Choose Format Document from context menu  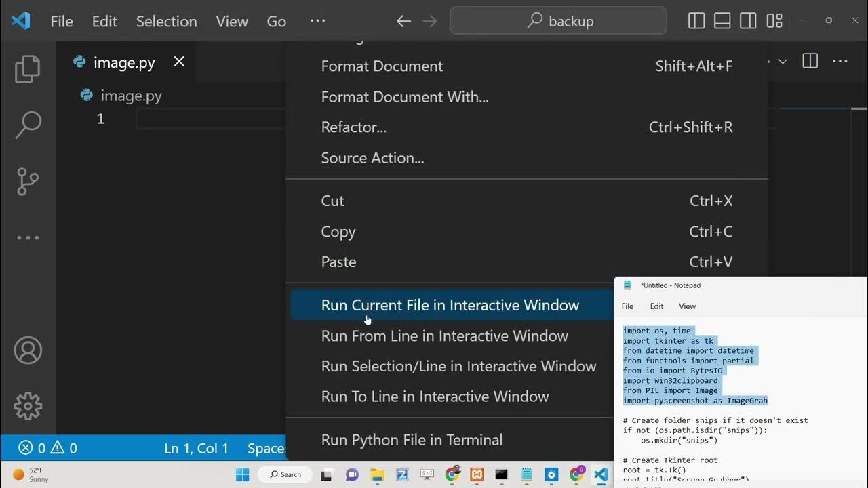coord(382,66)
